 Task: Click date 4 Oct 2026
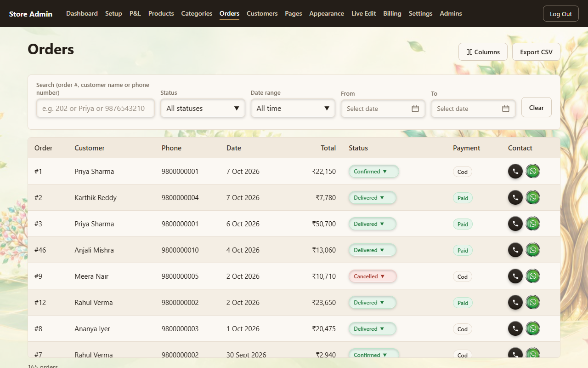243,250
